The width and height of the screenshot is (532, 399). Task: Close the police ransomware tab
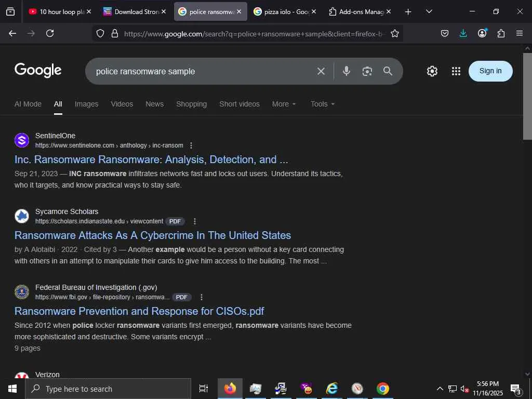[x=239, y=11]
